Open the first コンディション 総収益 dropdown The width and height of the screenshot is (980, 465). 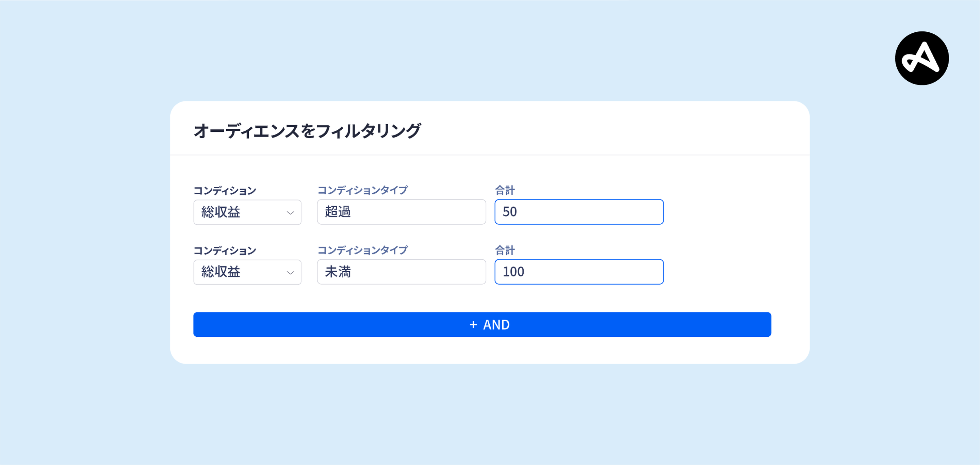pos(247,212)
